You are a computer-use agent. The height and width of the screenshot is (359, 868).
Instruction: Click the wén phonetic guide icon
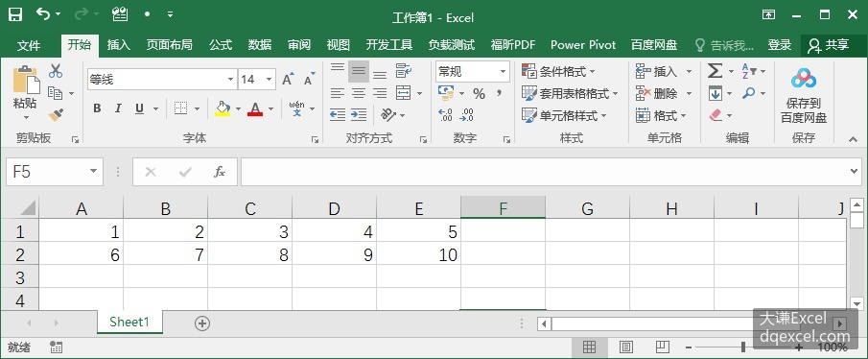(x=296, y=108)
